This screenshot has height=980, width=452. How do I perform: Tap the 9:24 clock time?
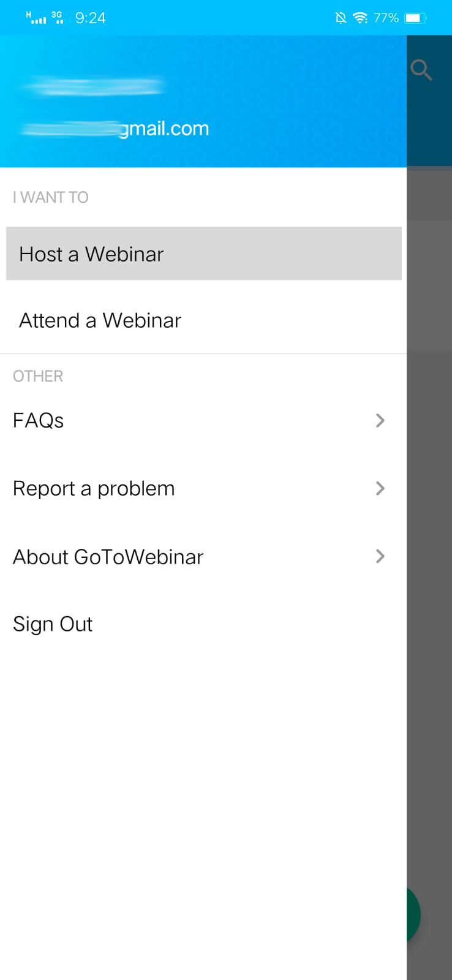coord(90,18)
